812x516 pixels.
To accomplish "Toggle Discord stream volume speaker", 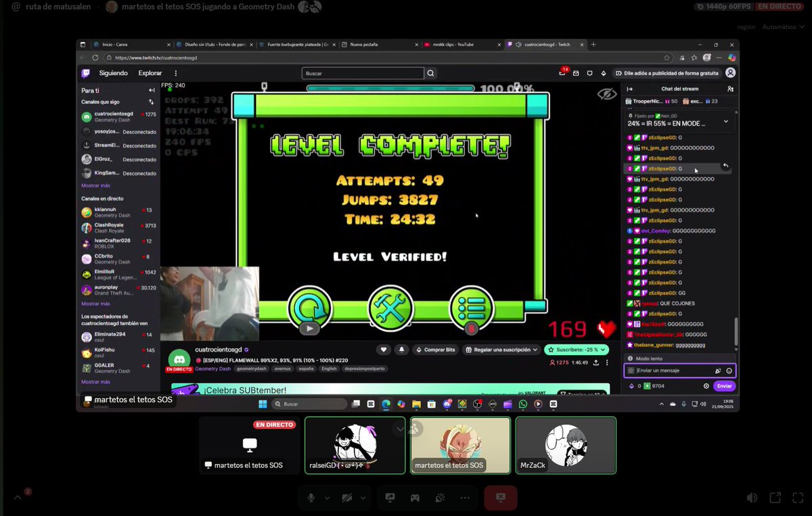I will click(x=752, y=498).
